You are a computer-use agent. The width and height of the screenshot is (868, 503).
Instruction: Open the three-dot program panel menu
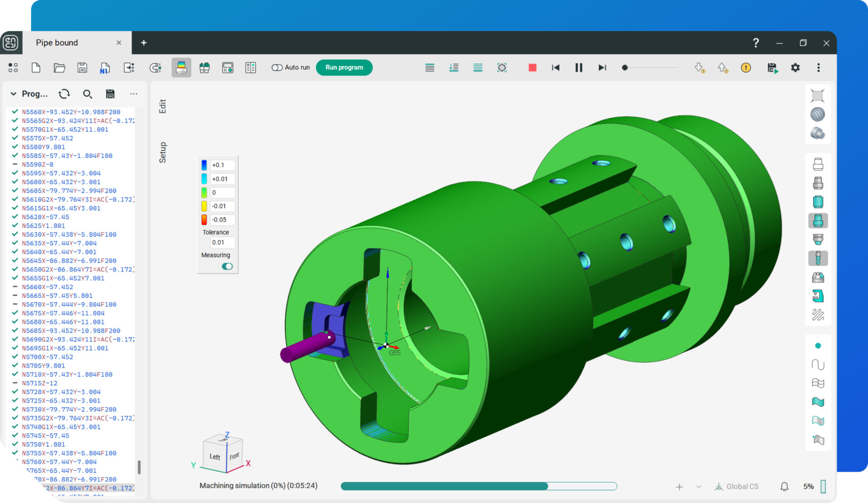(134, 94)
